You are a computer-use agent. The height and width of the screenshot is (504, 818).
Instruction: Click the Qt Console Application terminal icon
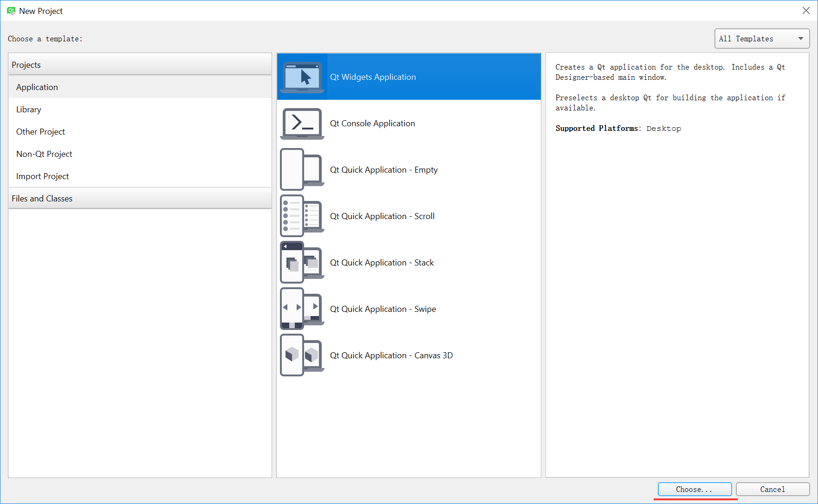[x=302, y=123]
